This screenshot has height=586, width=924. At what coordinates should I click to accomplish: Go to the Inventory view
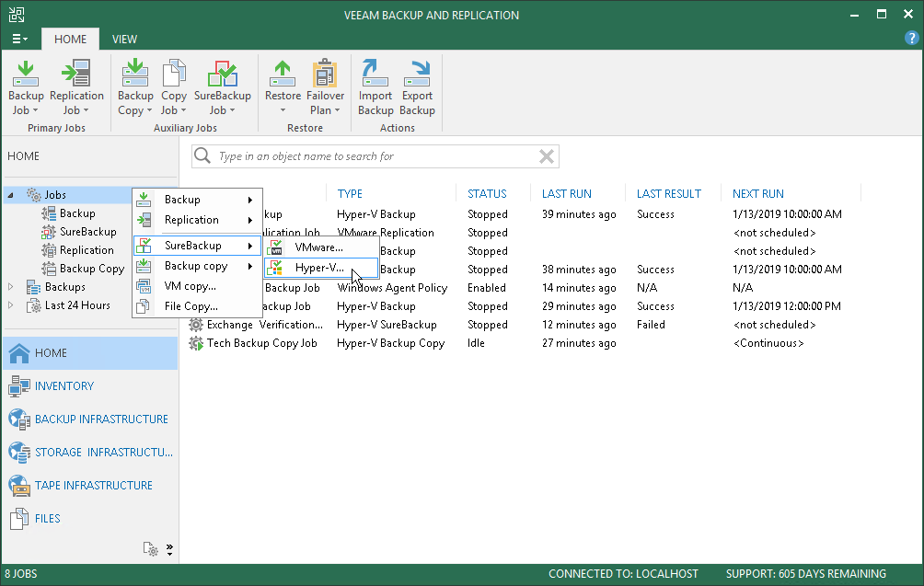64,386
